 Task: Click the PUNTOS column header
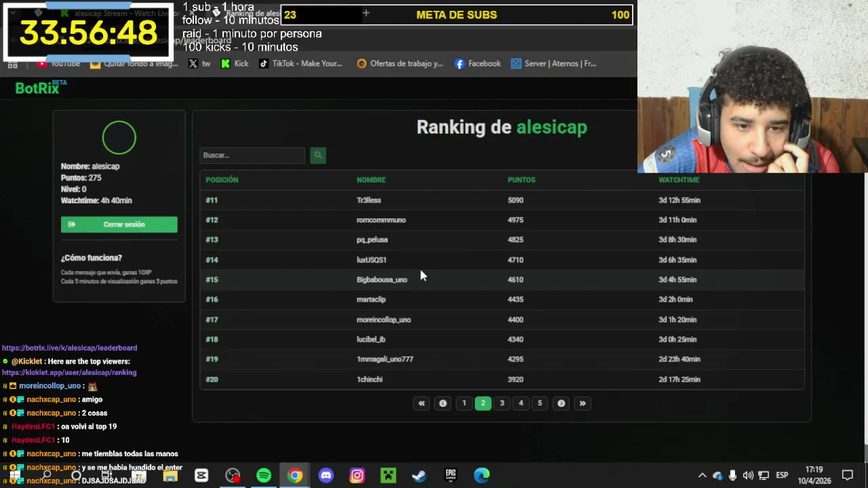[521, 180]
